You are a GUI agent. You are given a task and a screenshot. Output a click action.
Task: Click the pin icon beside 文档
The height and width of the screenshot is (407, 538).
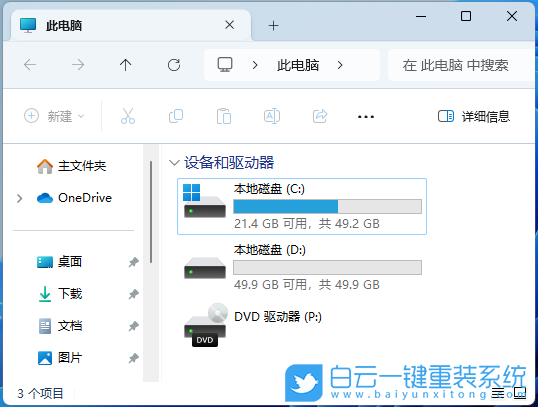[133, 326]
